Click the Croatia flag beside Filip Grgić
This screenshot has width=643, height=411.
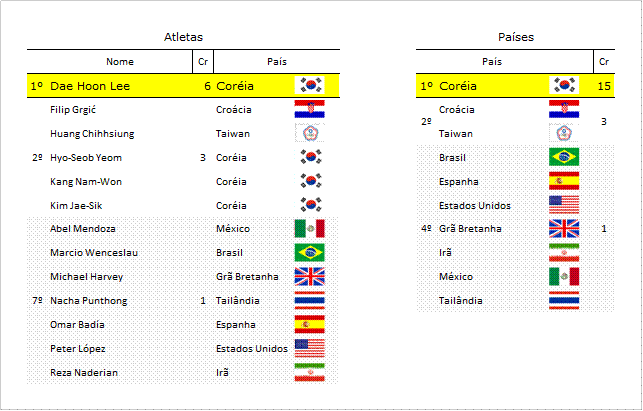309,110
